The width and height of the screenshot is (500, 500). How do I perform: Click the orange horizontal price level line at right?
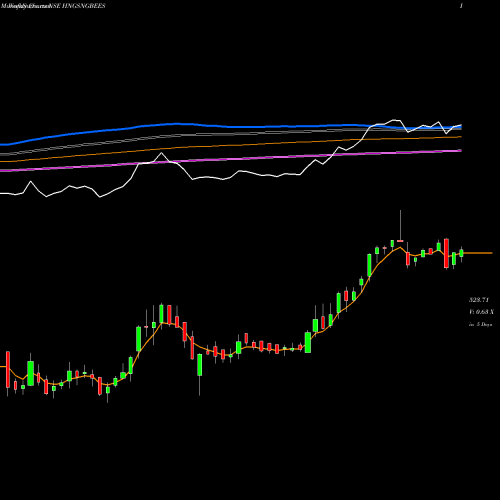(x=478, y=253)
